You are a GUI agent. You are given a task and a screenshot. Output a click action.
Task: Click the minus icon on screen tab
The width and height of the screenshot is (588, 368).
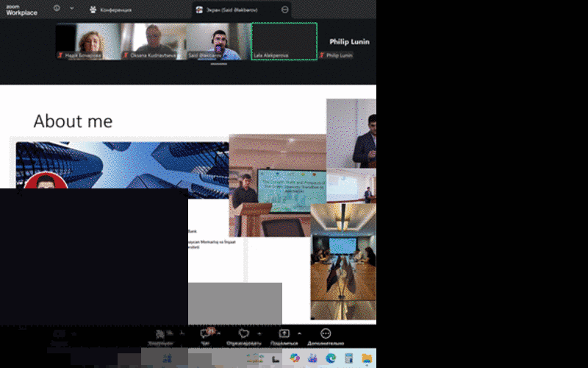click(x=284, y=10)
